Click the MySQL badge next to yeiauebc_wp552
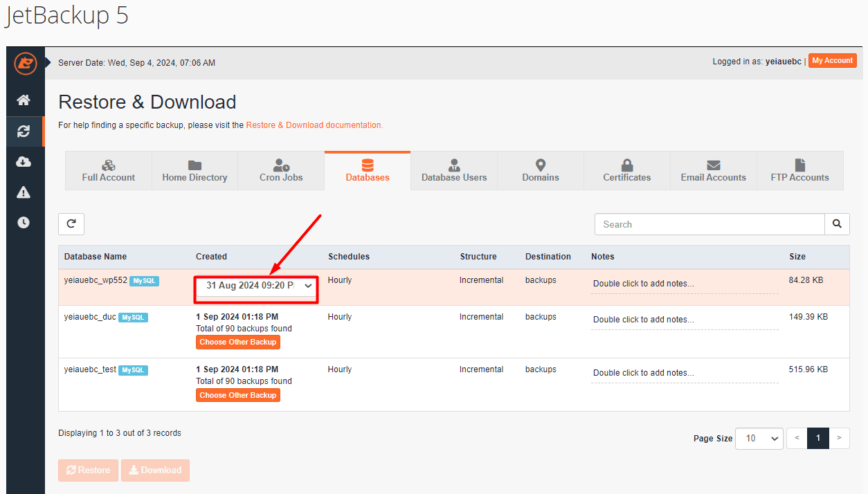This screenshot has height=494, width=868. (x=145, y=281)
